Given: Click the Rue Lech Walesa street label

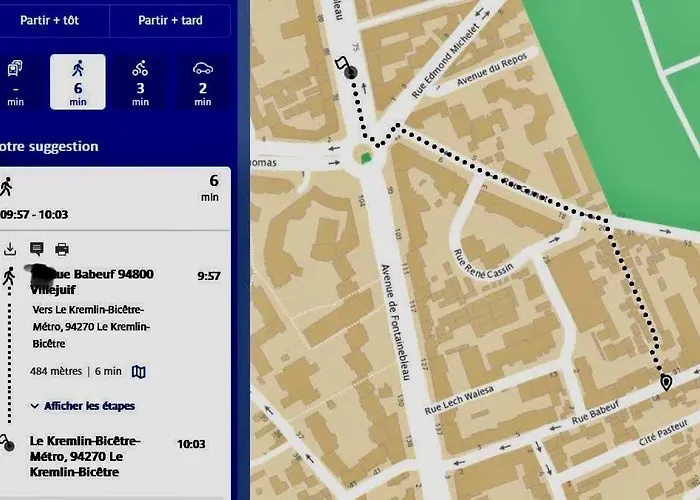Looking at the screenshot, I should [459, 400].
